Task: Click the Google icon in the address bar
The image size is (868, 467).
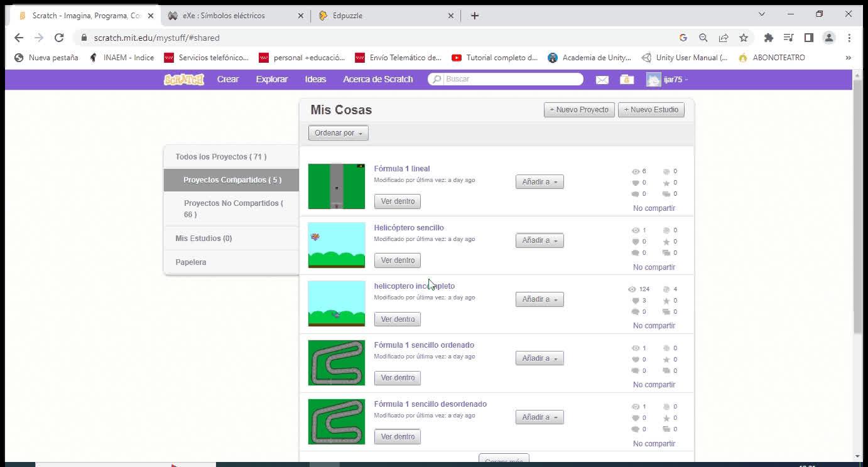Action: (683, 38)
